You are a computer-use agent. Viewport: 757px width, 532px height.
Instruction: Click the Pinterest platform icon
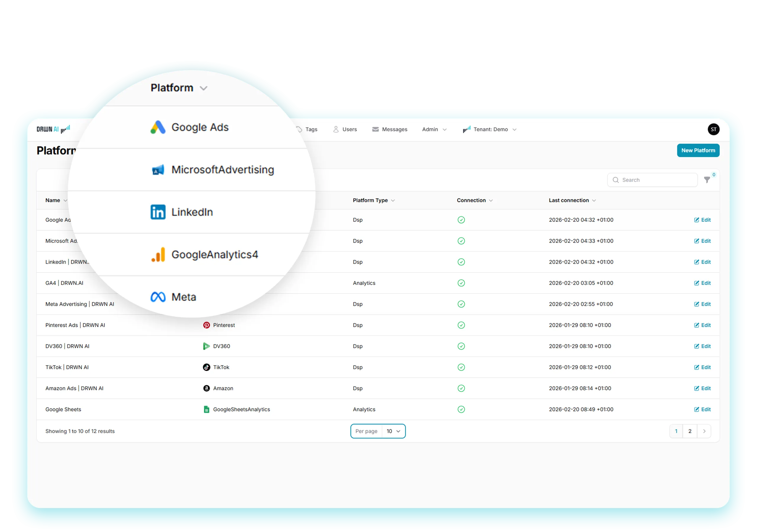(206, 325)
